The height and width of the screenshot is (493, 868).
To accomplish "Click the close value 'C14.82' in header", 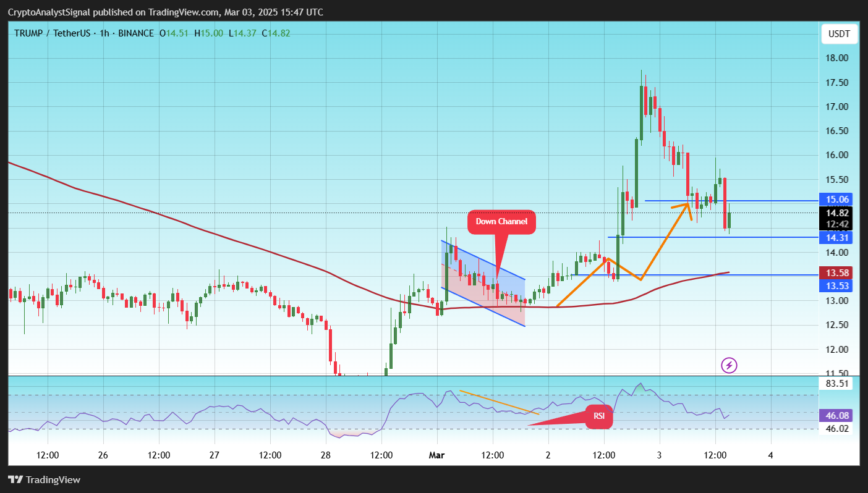I will [276, 33].
